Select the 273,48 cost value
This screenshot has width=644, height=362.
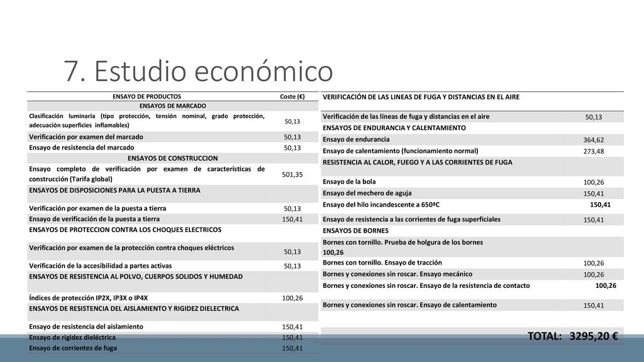594,151
